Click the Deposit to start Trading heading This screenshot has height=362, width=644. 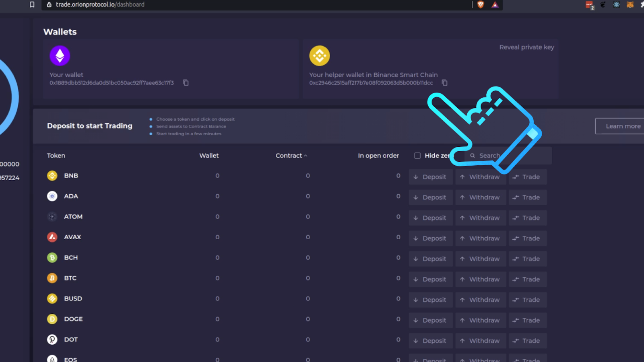90,126
